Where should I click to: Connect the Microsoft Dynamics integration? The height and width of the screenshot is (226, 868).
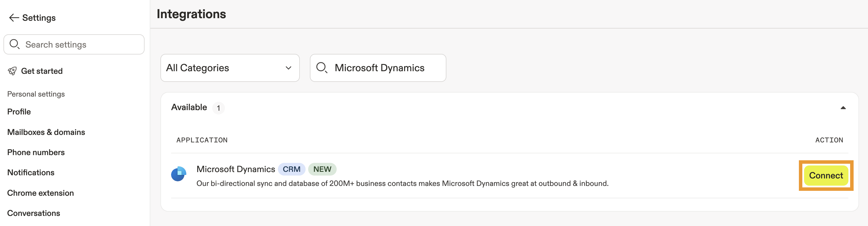click(x=826, y=175)
